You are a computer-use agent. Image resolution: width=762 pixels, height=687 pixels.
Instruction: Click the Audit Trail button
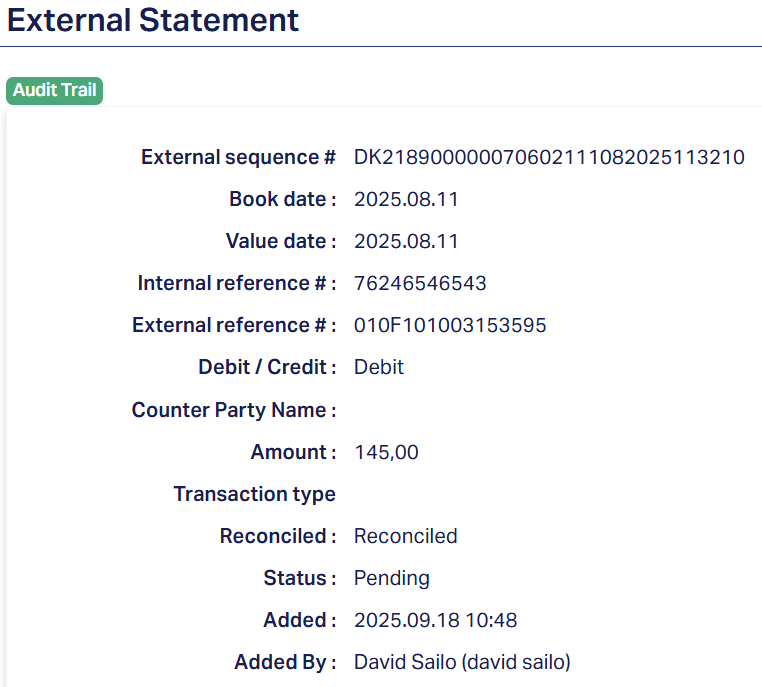(55, 91)
